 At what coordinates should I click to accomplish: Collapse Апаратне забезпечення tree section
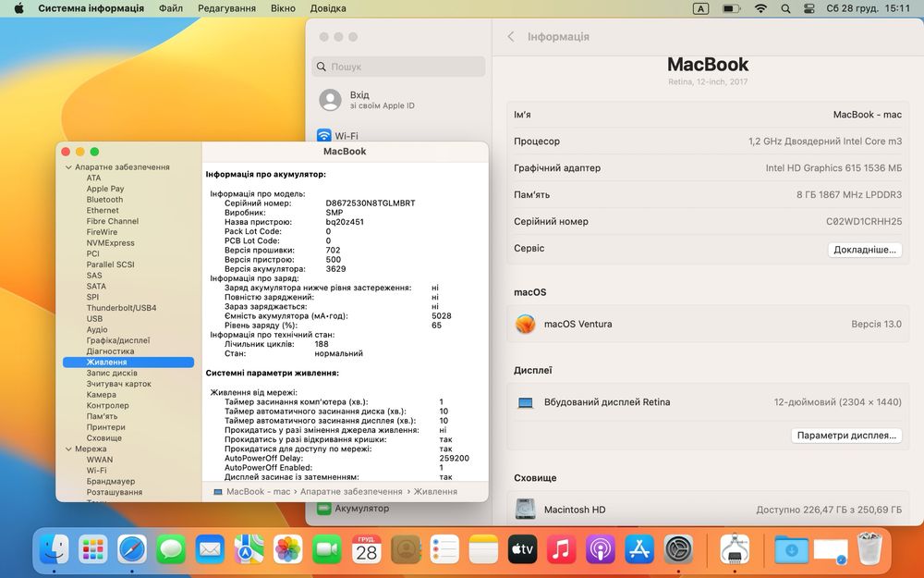coord(68,166)
